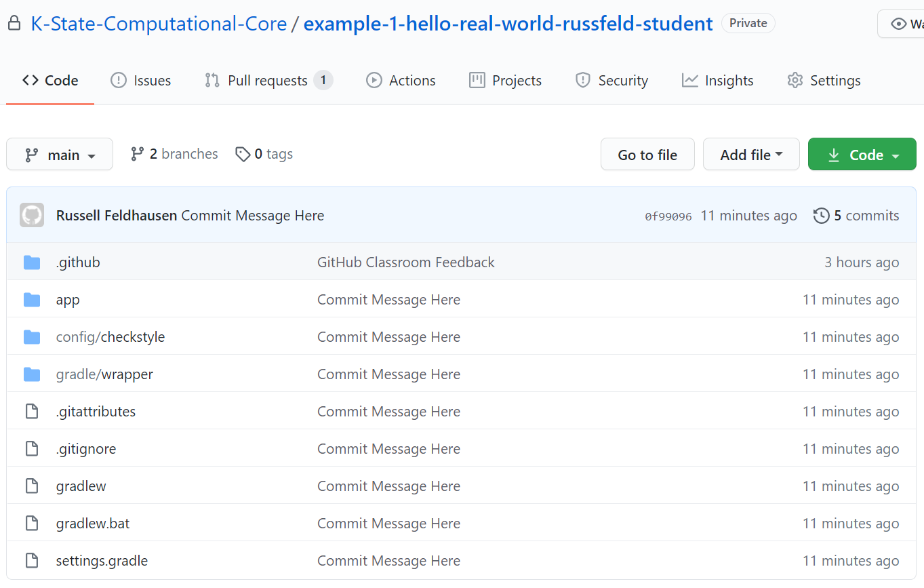Open the Projects tab

pyautogui.click(x=505, y=80)
